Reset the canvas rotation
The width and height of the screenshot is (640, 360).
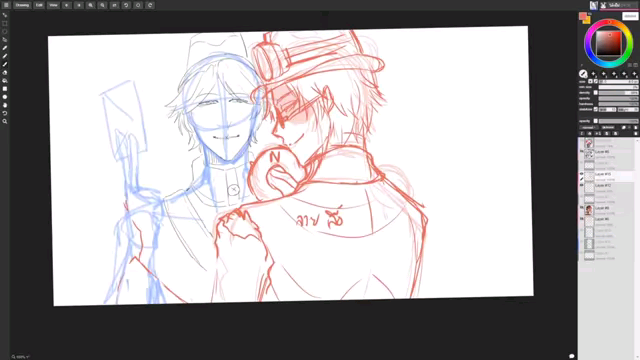point(138,5)
